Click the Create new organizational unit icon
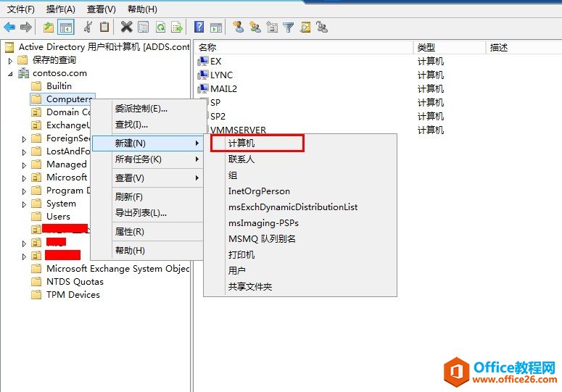This screenshot has width=562, height=392. tap(272, 28)
